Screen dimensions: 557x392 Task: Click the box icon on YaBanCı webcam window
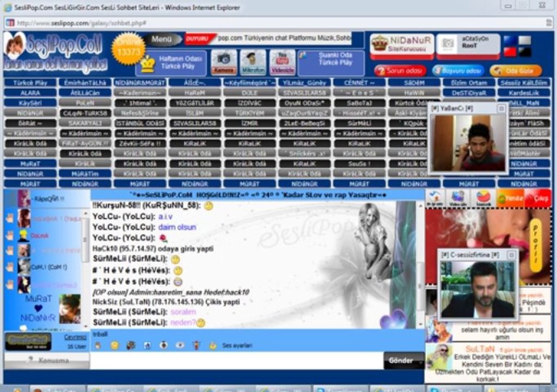coord(501,108)
